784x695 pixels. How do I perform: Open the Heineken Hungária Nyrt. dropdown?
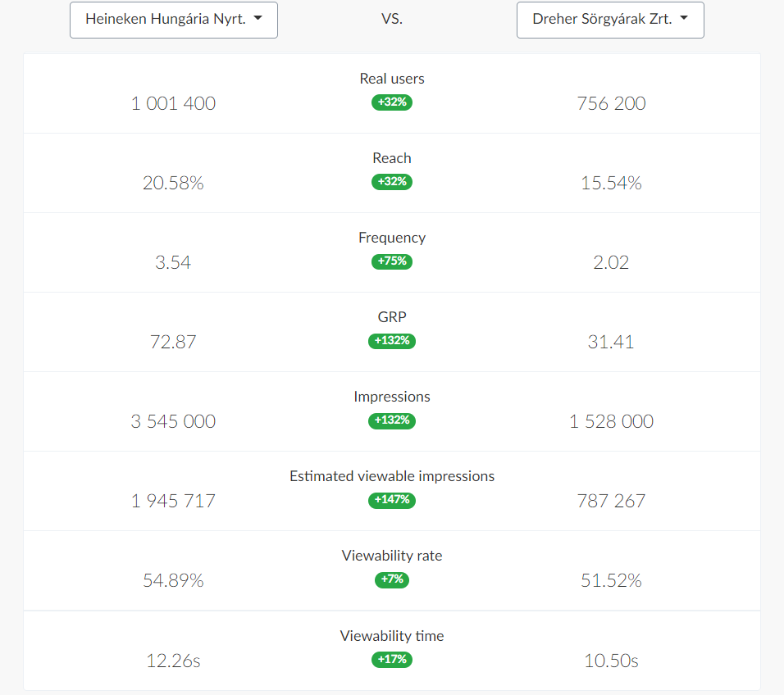[174, 20]
